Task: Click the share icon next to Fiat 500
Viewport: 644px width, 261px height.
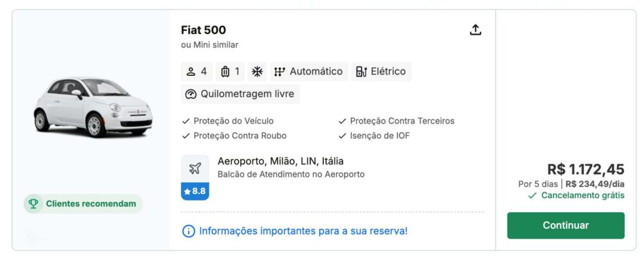Action: (475, 30)
